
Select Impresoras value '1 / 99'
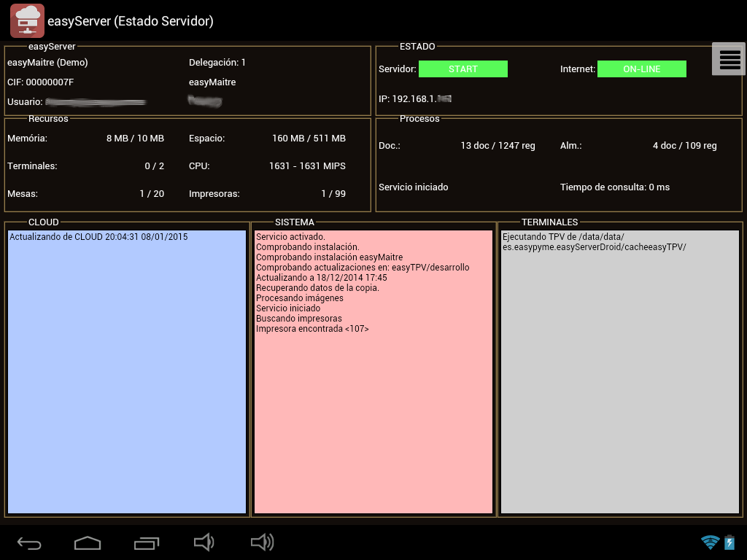(x=333, y=194)
